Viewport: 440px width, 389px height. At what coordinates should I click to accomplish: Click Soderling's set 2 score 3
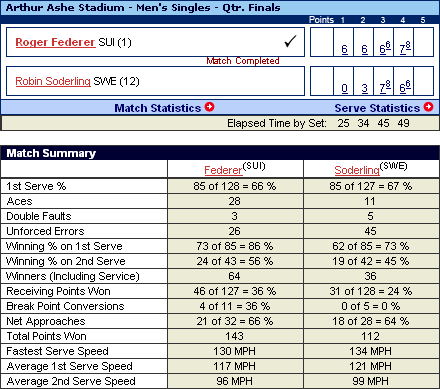click(365, 88)
